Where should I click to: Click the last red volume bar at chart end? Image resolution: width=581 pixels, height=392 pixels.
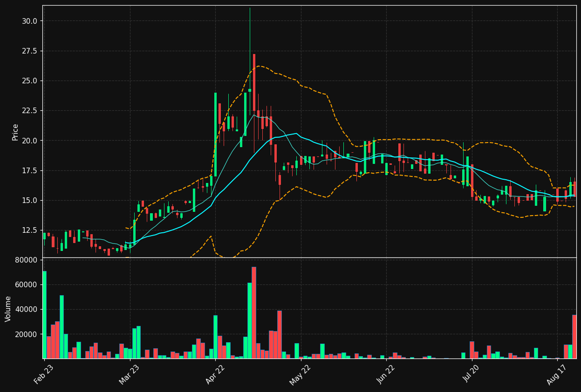[574, 337]
